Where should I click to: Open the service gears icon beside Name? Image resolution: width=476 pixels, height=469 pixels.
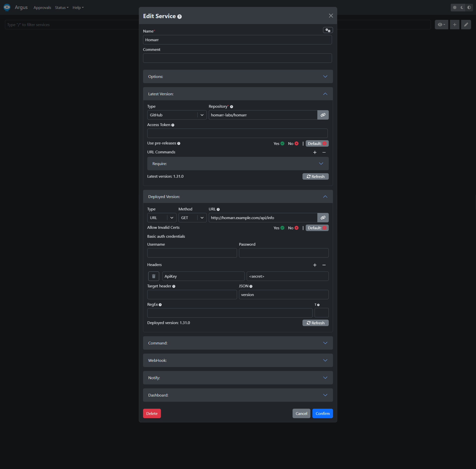(x=328, y=30)
